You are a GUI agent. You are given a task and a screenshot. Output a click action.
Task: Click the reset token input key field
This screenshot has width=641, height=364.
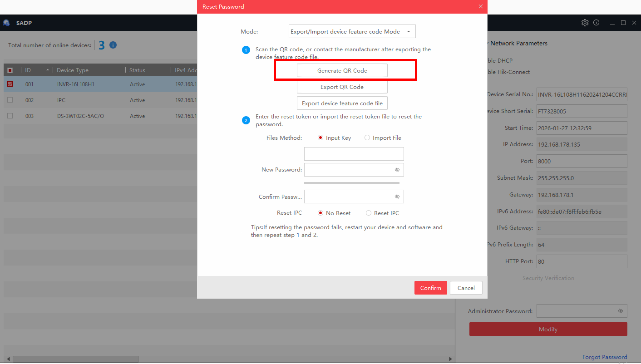tap(354, 154)
